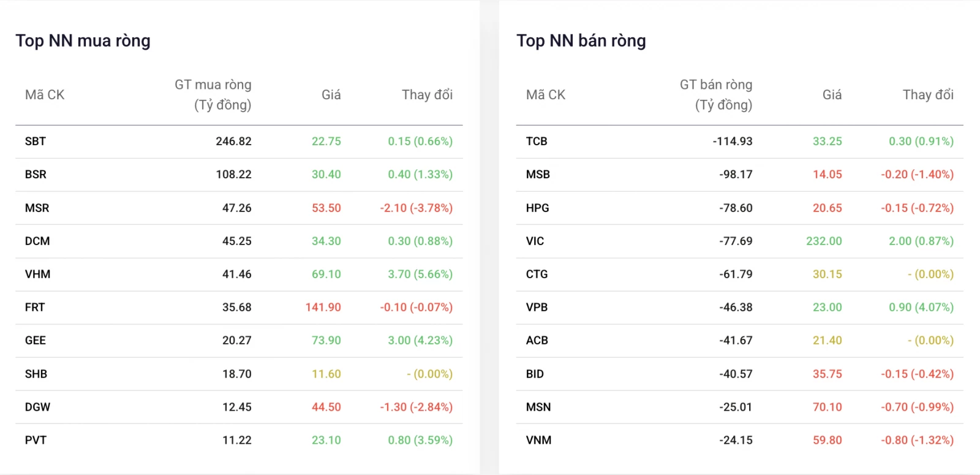Click the DGW price 44.50
This screenshot has width=980, height=475.
click(326, 407)
